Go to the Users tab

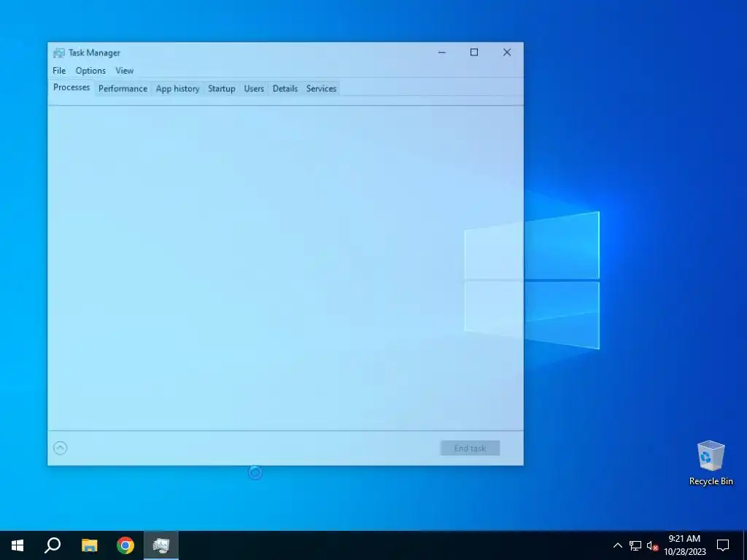254,88
